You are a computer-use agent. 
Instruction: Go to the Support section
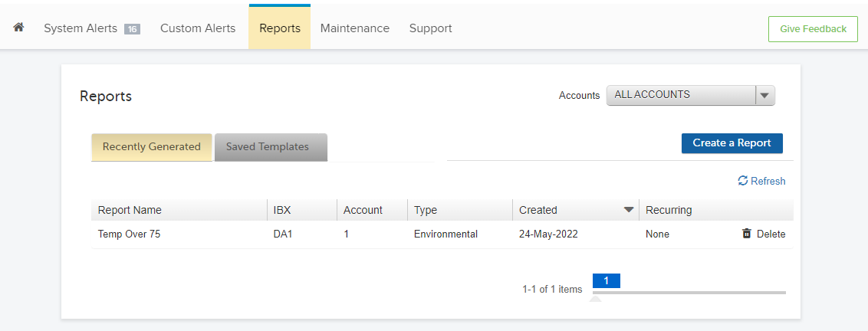coord(431,28)
